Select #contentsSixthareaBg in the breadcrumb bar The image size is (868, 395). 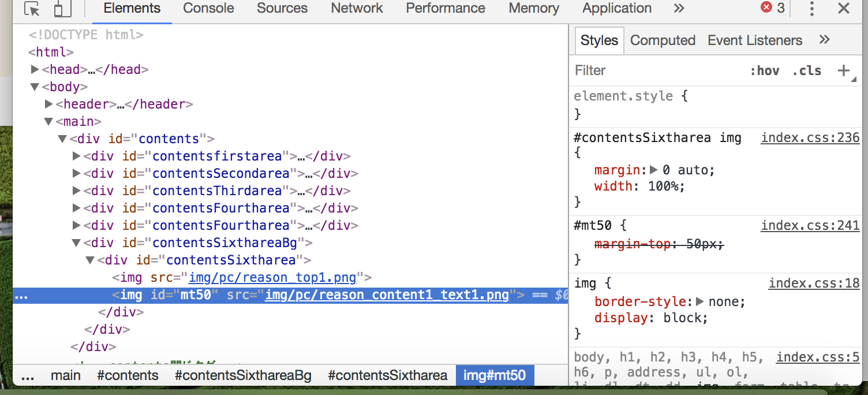click(243, 376)
